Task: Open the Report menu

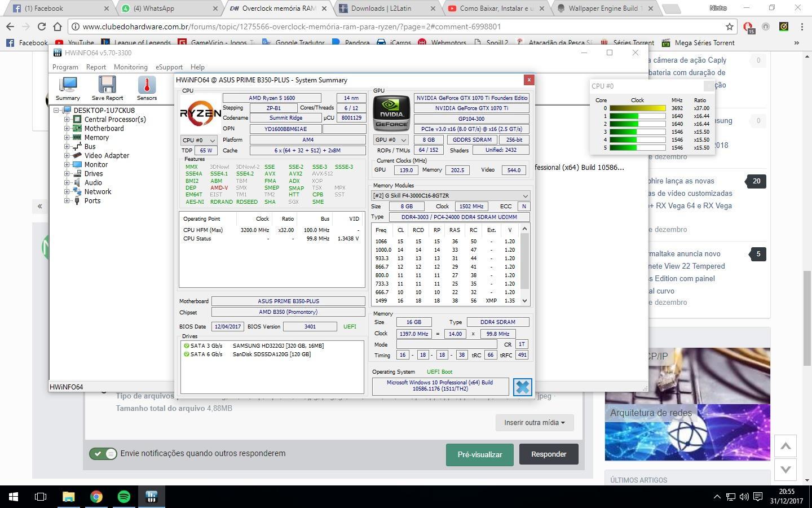Action: coord(96,67)
